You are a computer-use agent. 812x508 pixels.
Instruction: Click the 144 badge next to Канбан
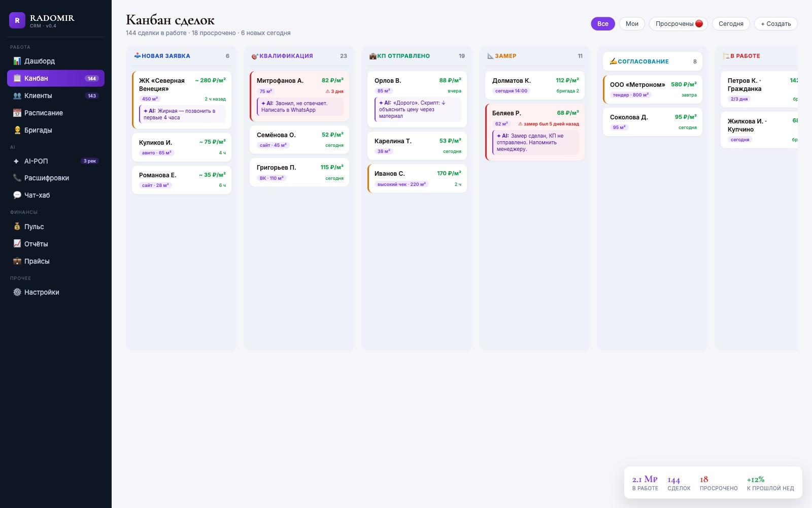coord(92,78)
